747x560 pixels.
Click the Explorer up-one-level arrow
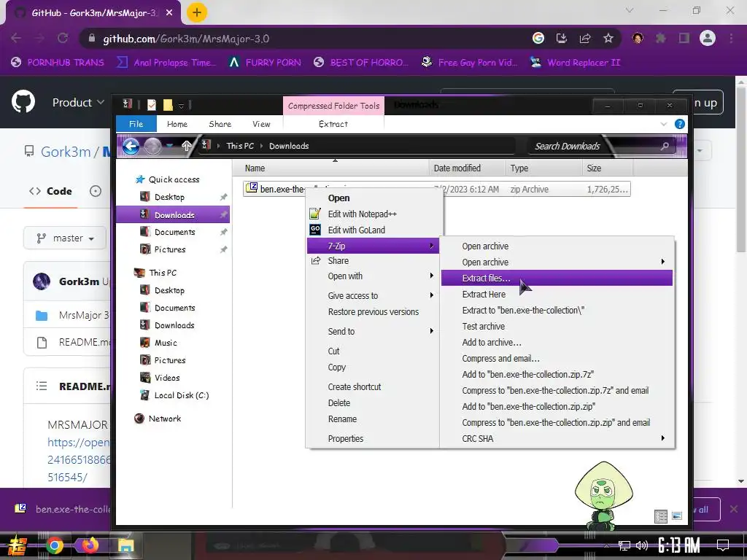click(187, 146)
